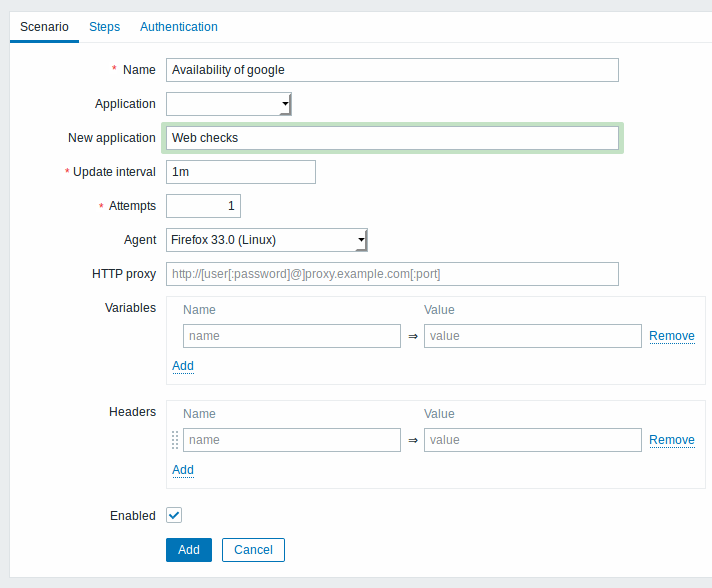
Task: Add a new variable row
Action: (x=183, y=366)
